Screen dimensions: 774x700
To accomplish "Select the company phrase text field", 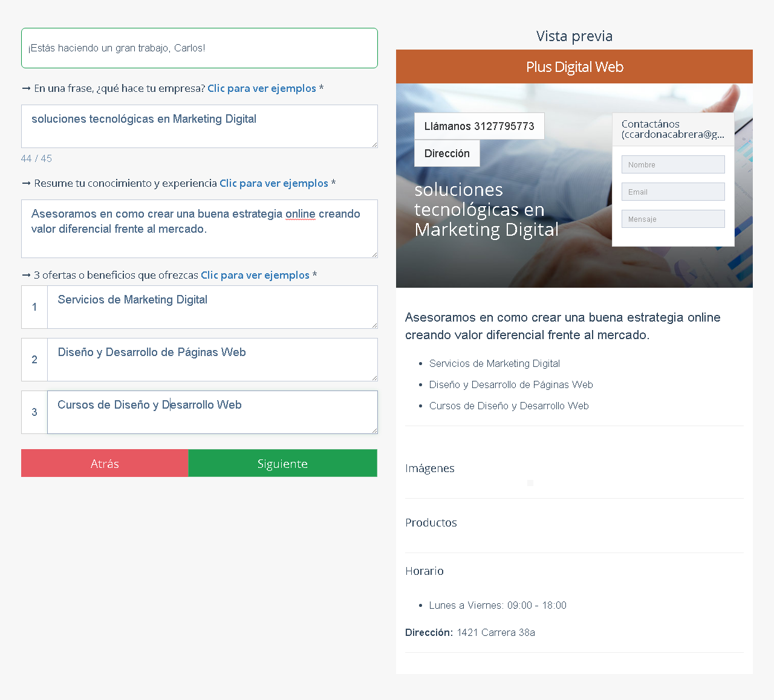I will (200, 126).
